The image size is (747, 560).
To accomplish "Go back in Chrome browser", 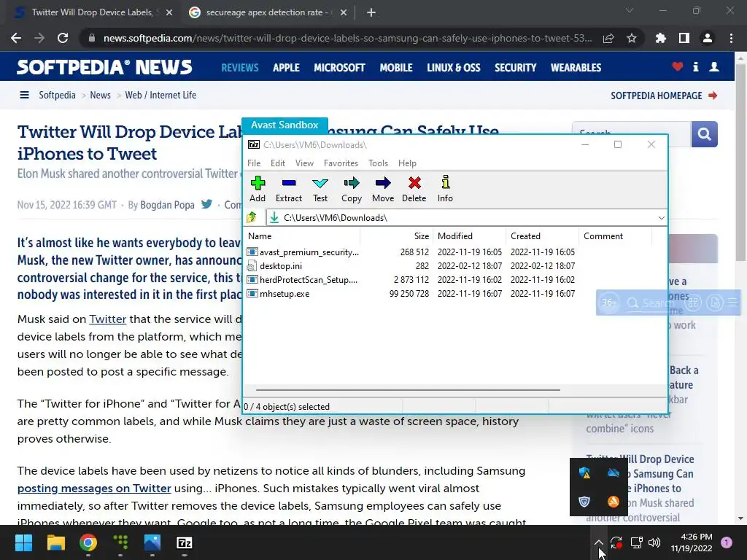I will [16, 38].
